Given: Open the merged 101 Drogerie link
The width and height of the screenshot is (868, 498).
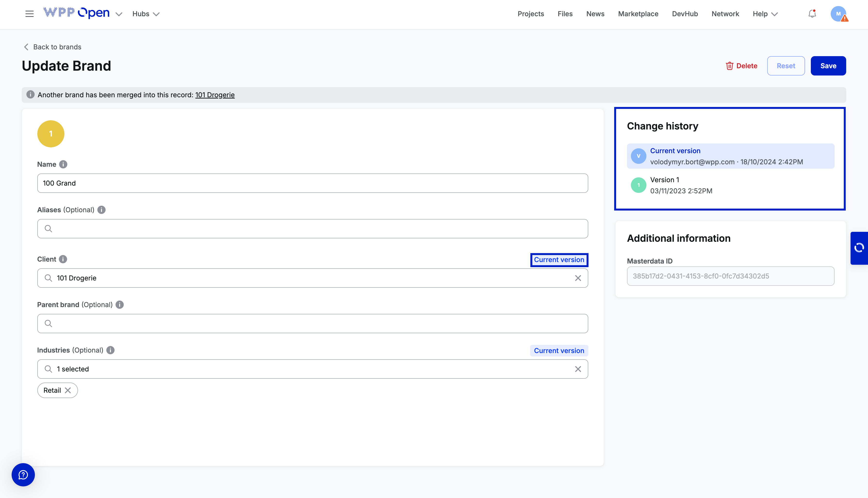Looking at the screenshot, I should pos(215,95).
